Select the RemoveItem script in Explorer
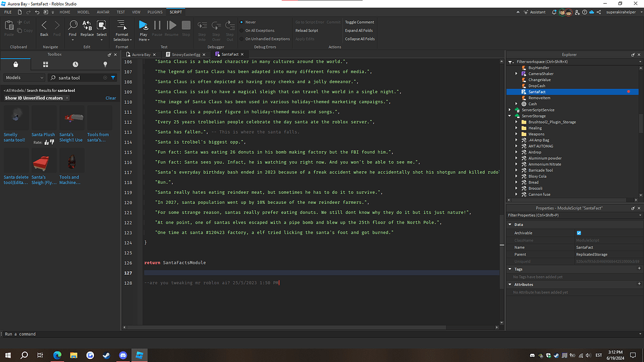The height and width of the screenshot is (362, 644). (x=539, y=98)
